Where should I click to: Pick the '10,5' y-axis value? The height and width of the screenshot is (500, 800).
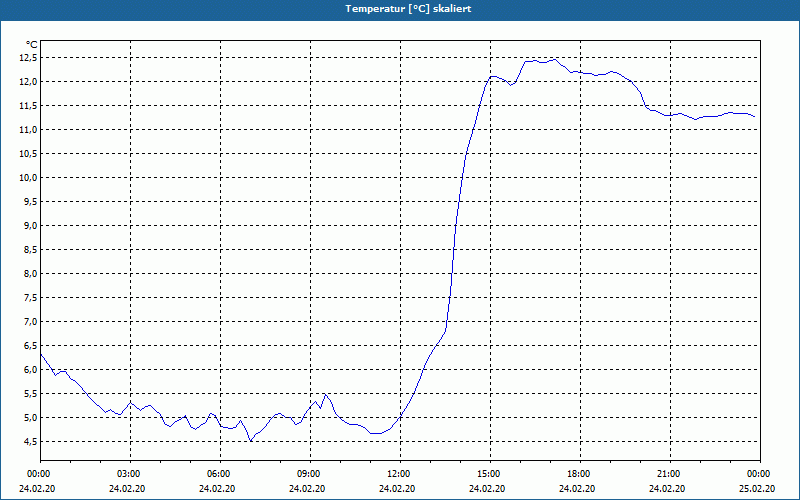coord(28,154)
